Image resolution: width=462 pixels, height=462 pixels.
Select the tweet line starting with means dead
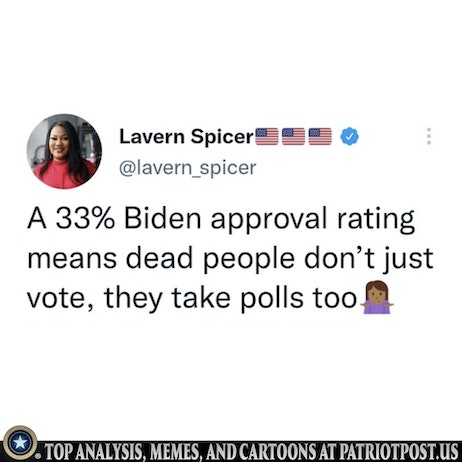(x=230, y=259)
